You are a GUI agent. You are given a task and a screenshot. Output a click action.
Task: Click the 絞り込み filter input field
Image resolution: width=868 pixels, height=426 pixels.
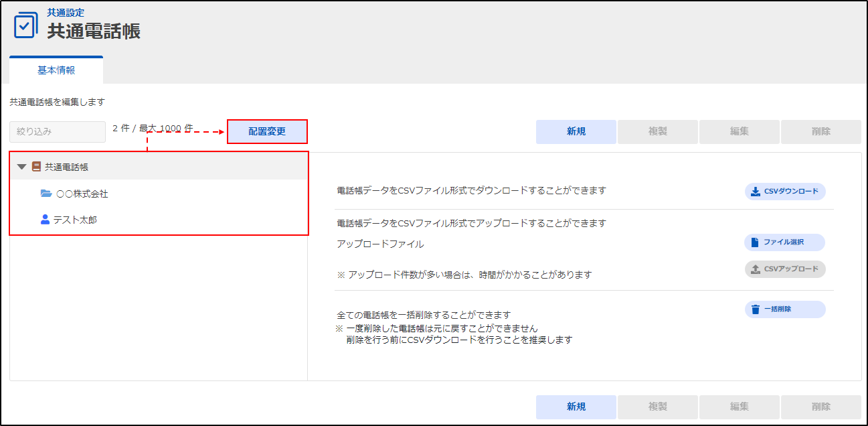(x=58, y=132)
